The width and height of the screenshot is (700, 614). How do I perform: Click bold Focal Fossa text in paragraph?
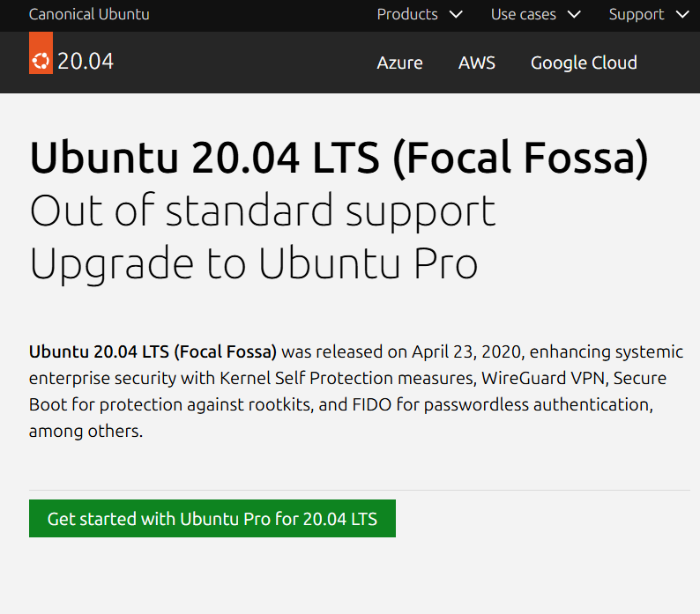pyautogui.click(x=153, y=352)
